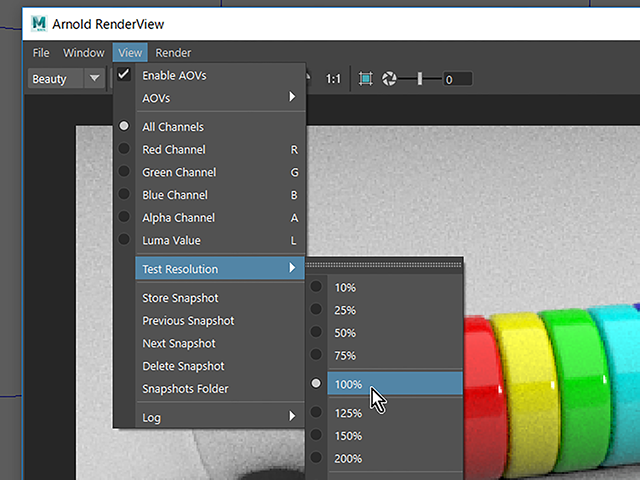The image size is (640, 480).
Task: Click the red ring in the rendered image
Action: [x=484, y=398]
